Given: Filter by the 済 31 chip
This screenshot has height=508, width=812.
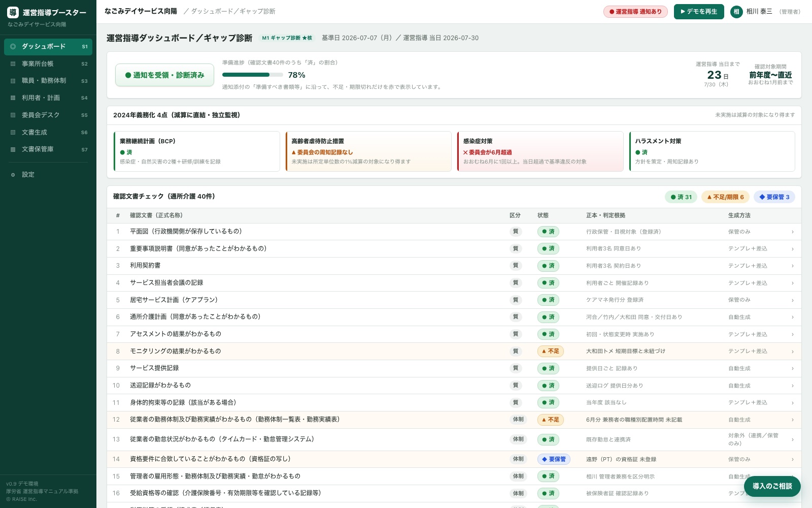Looking at the screenshot, I should coord(681,197).
